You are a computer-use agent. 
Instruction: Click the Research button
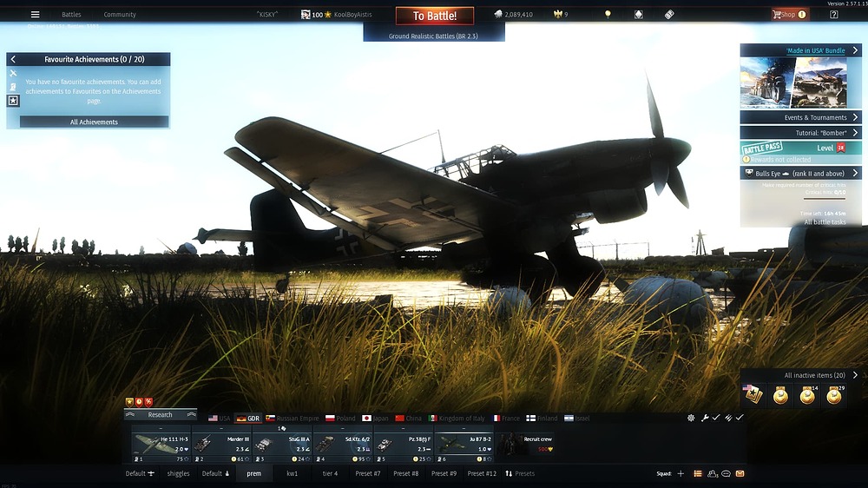point(161,415)
